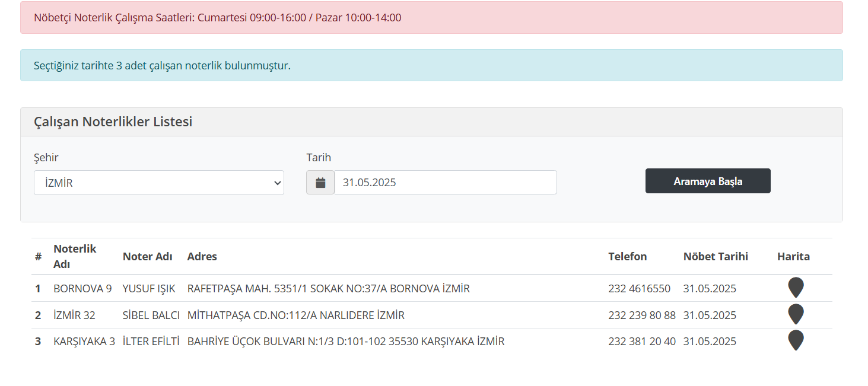This screenshot has height=386, width=868.
Task: Click the Çalışan Noterlikler Listesi heading
Action: 113,122
